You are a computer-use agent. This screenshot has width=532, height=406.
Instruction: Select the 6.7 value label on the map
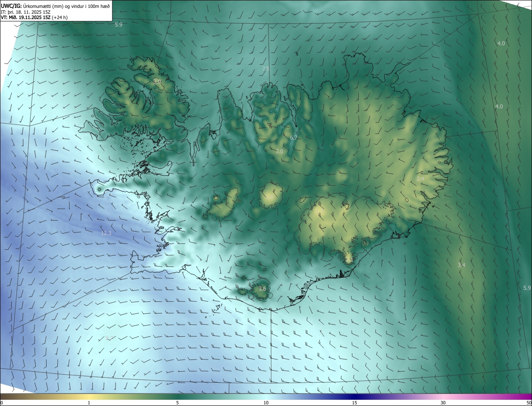(294, 137)
